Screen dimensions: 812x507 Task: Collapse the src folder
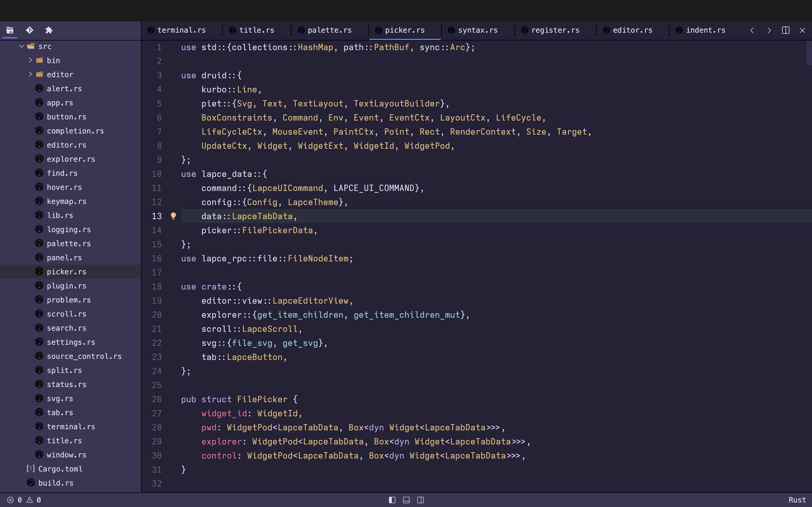tap(22, 46)
